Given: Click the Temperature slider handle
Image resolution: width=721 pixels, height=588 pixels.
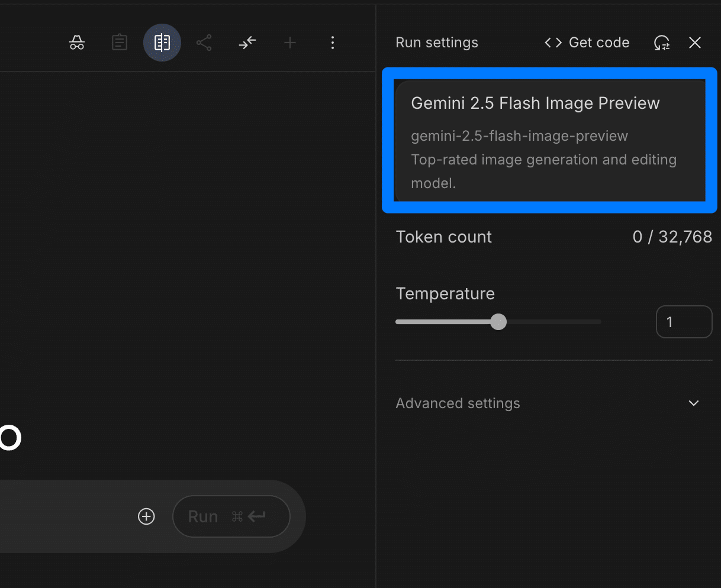Looking at the screenshot, I should [498, 322].
